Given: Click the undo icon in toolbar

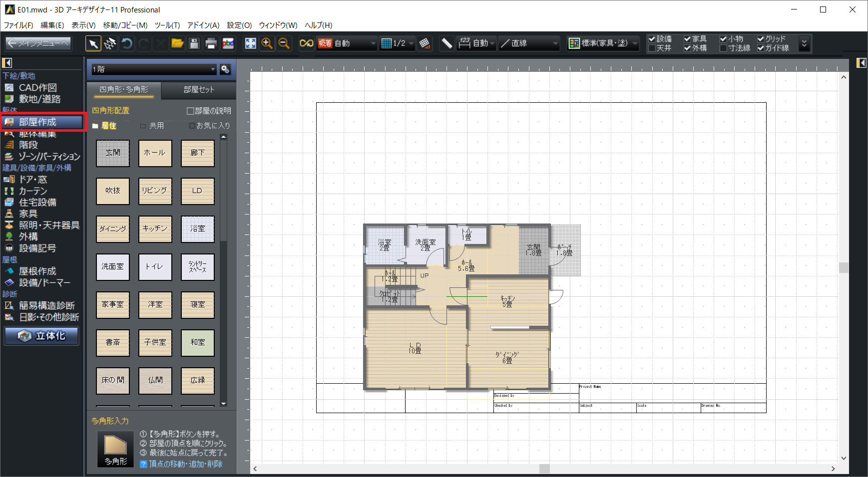Looking at the screenshot, I should point(127,44).
